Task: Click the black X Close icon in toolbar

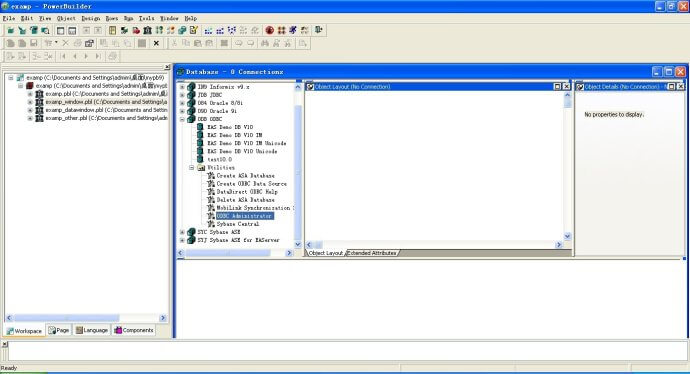Action: tap(156, 43)
